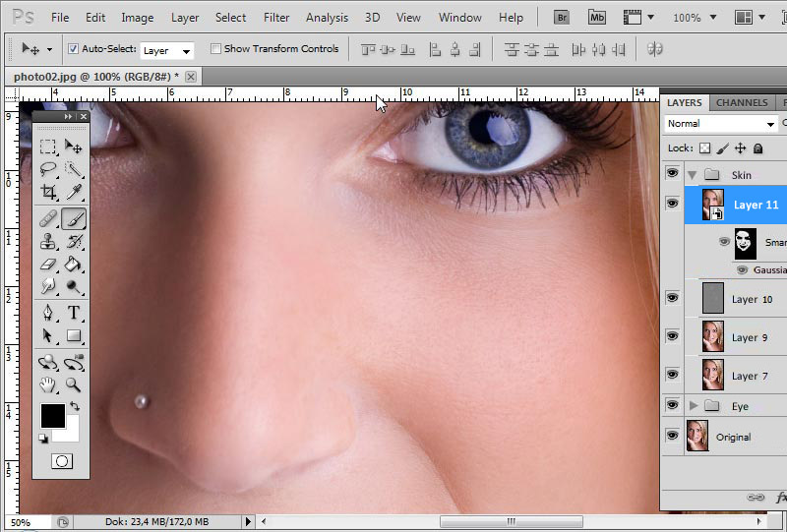The width and height of the screenshot is (787, 532).
Task: Close the photo02.jpg document tab
Action: tap(191, 77)
